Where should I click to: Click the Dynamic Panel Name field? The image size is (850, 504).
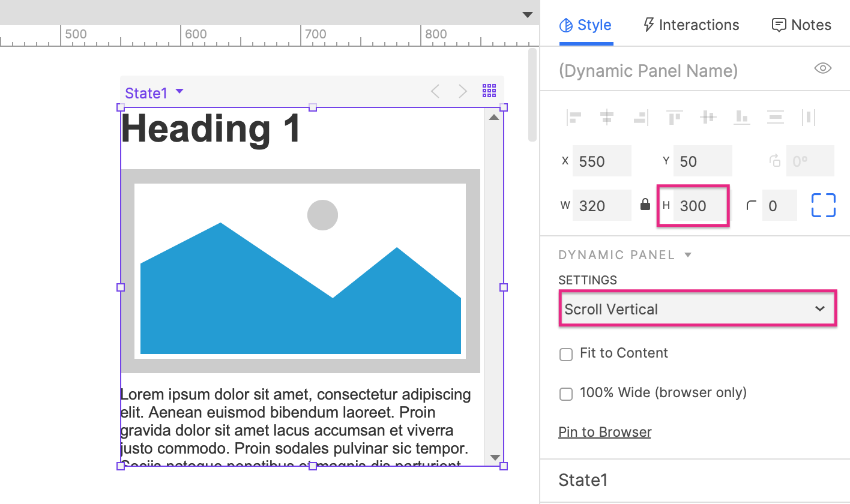tap(648, 71)
